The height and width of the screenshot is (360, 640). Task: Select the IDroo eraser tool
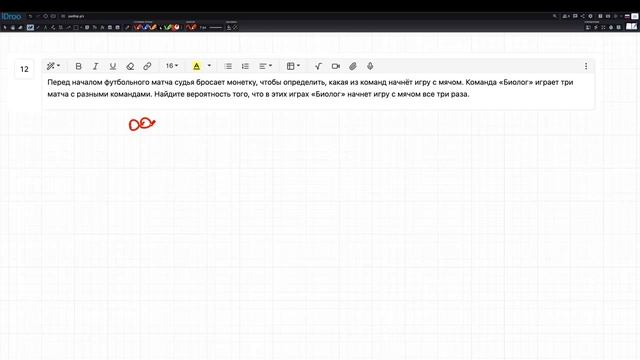[x=20, y=27]
